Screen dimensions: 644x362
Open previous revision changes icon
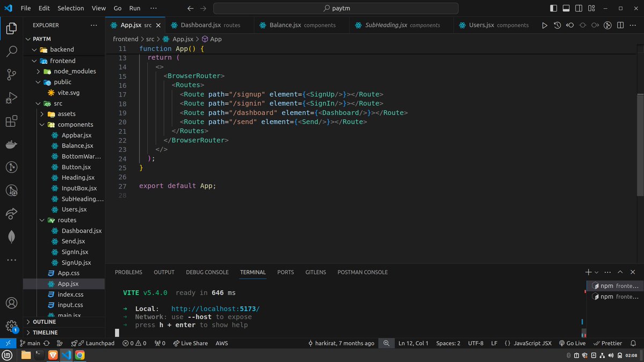[x=570, y=25]
